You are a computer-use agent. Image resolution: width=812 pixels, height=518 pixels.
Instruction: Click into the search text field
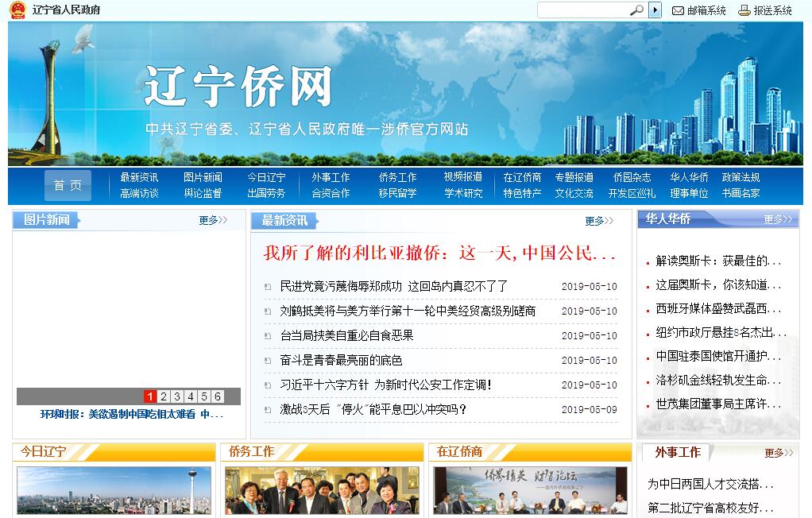(584, 10)
